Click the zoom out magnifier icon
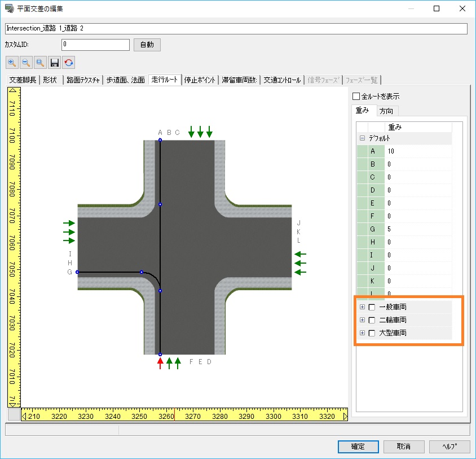The image size is (476, 459). pos(26,63)
